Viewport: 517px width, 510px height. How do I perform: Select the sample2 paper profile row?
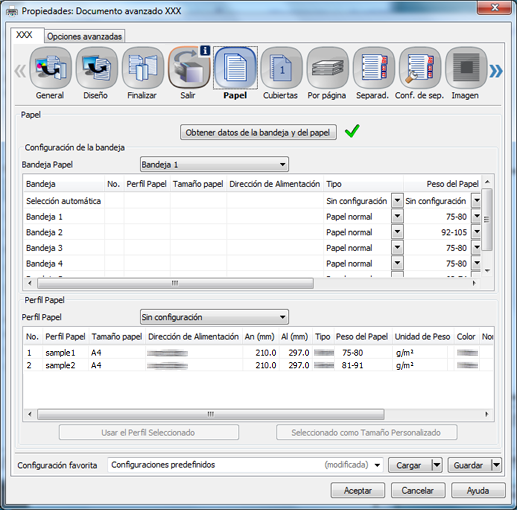coord(258,365)
